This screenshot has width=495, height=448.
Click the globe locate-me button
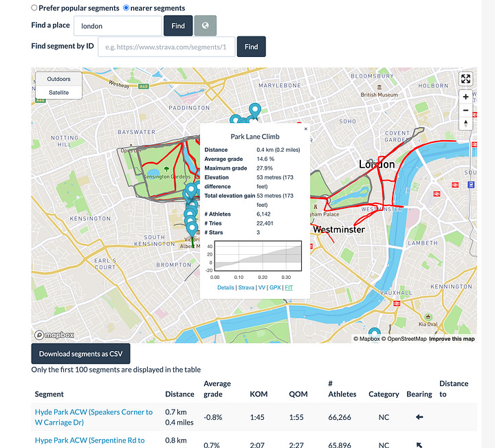(205, 25)
